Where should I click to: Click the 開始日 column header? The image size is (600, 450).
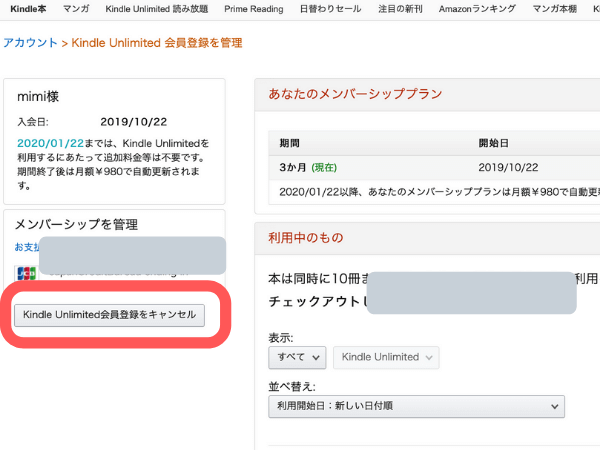[493, 143]
